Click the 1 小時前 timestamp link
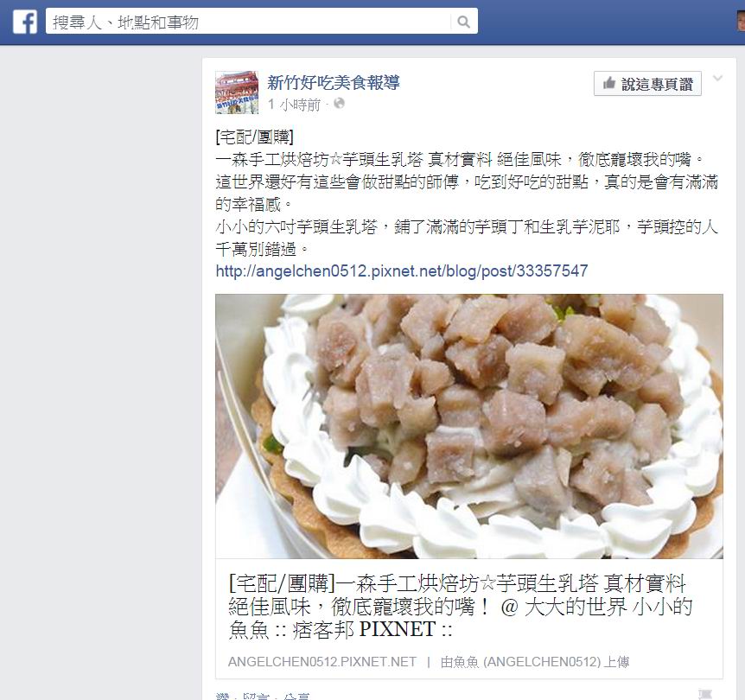 coord(295,104)
